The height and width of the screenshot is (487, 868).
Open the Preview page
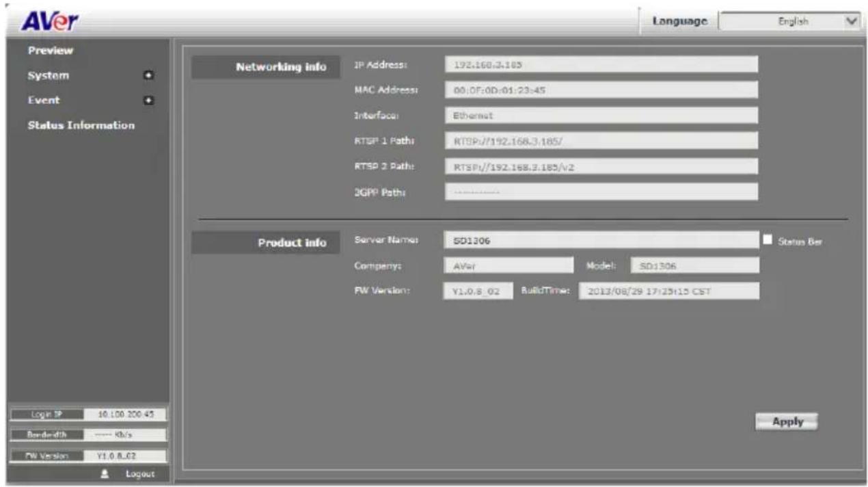(51, 51)
